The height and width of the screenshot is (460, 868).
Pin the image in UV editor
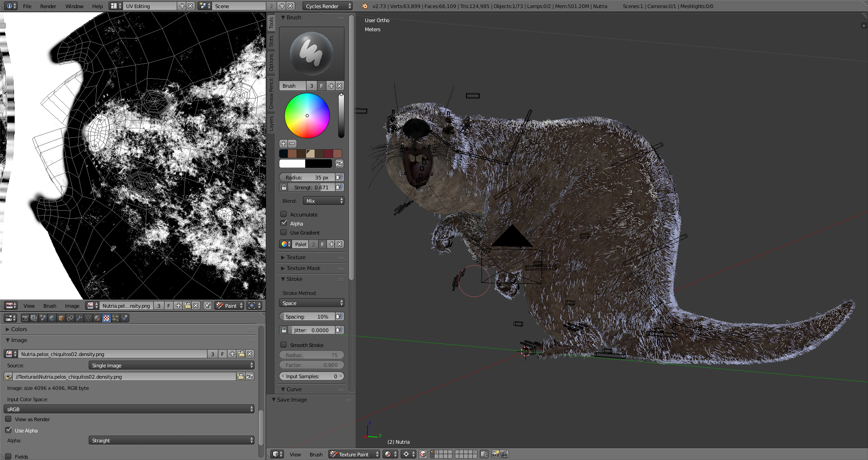(x=208, y=306)
